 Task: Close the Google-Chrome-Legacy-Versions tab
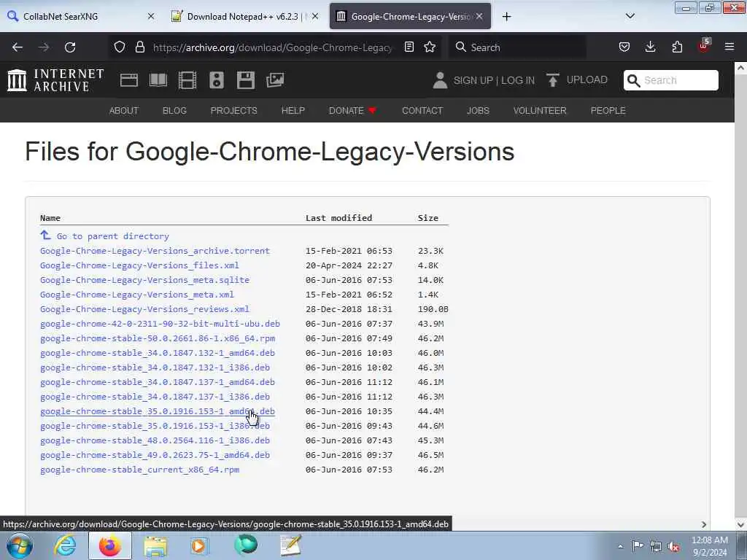click(x=479, y=16)
